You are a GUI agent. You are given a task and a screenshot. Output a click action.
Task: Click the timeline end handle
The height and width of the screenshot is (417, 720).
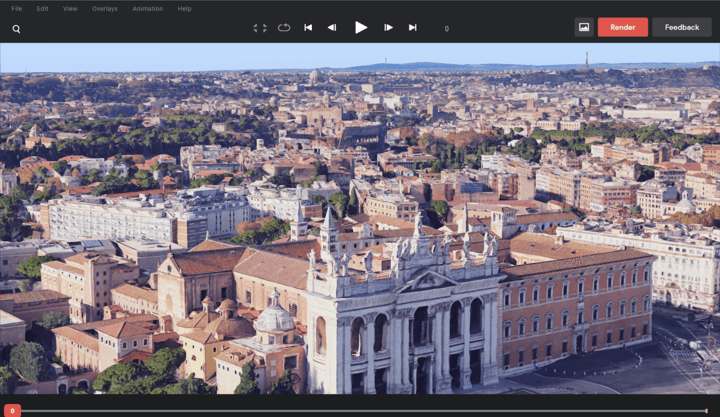click(706, 411)
